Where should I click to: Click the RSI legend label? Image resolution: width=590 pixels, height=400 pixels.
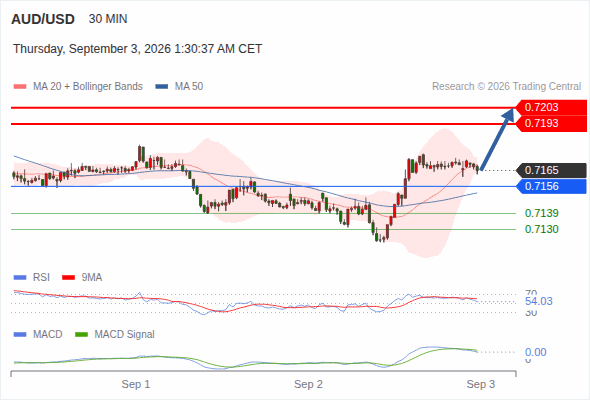click(41, 277)
